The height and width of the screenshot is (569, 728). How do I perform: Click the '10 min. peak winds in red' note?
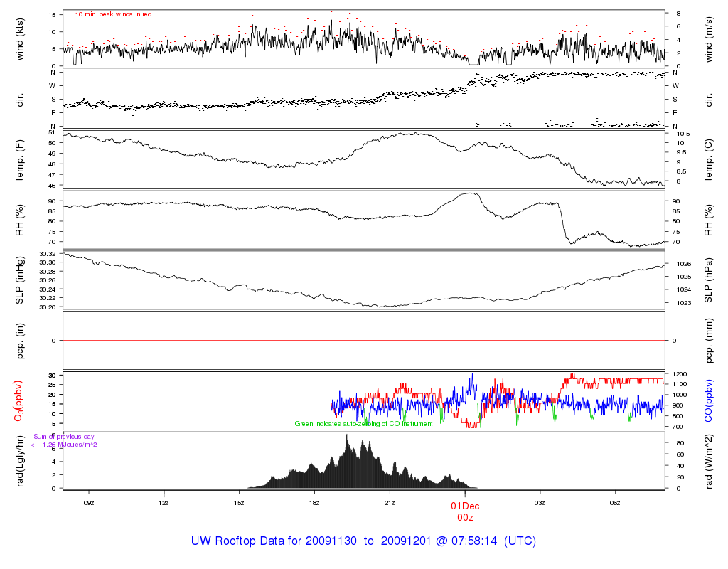114,14
